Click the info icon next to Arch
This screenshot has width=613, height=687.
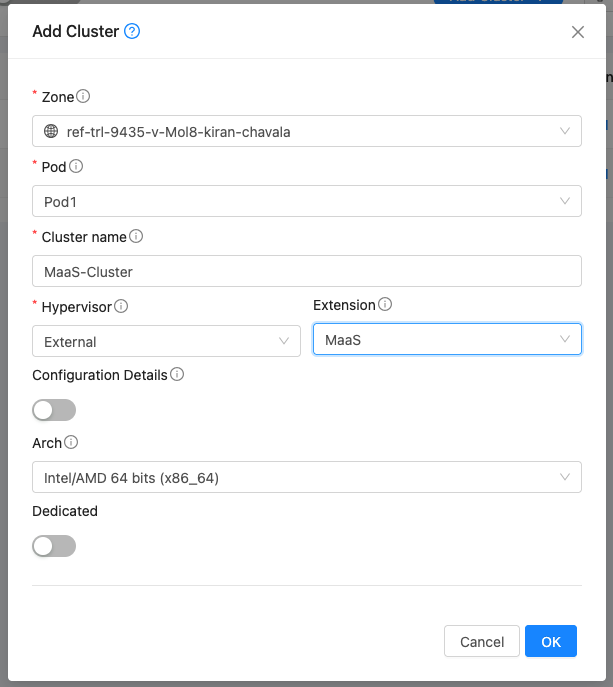71,443
